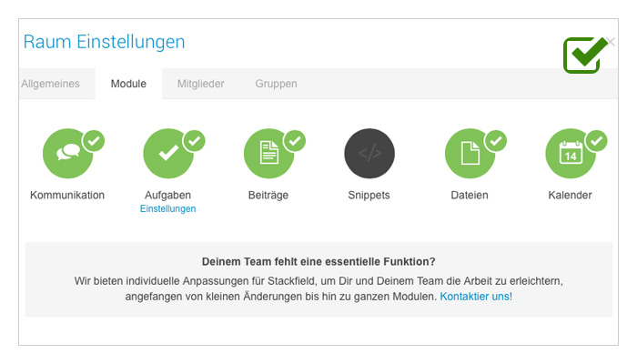The width and height of the screenshot is (637, 364).
Task: Enable the dark Snippets code module
Action: tap(369, 154)
